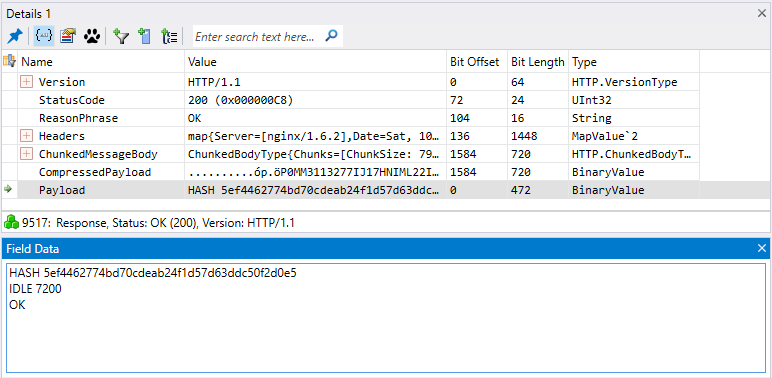Expand the Headers field node

26,136
